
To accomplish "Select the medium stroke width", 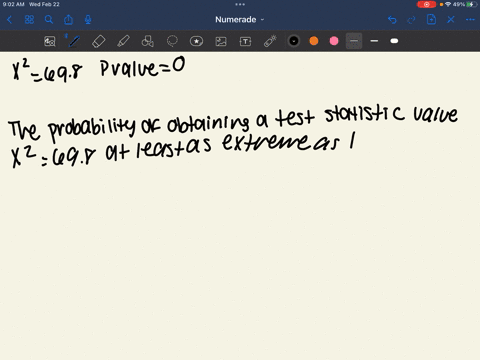I will coord(374,41).
